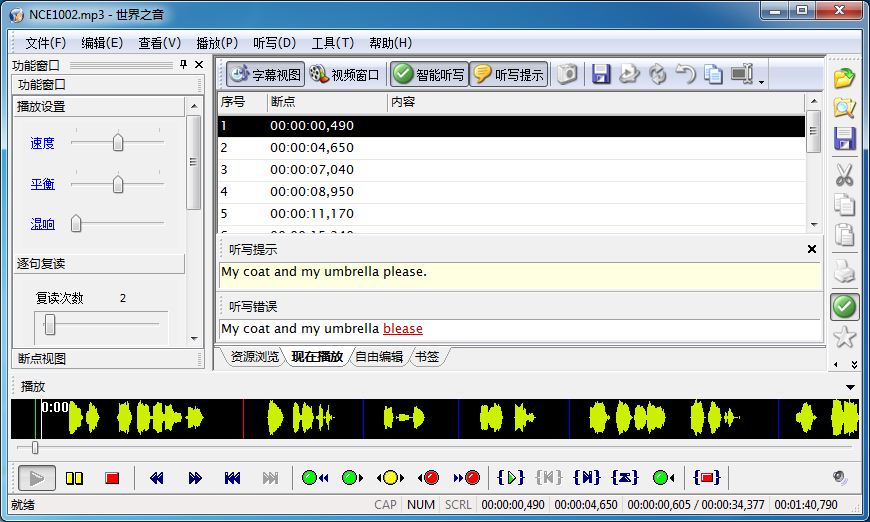Click the printer icon in right sidebar
The width and height of the screenshot is (870, 522).
click(844, 271)
